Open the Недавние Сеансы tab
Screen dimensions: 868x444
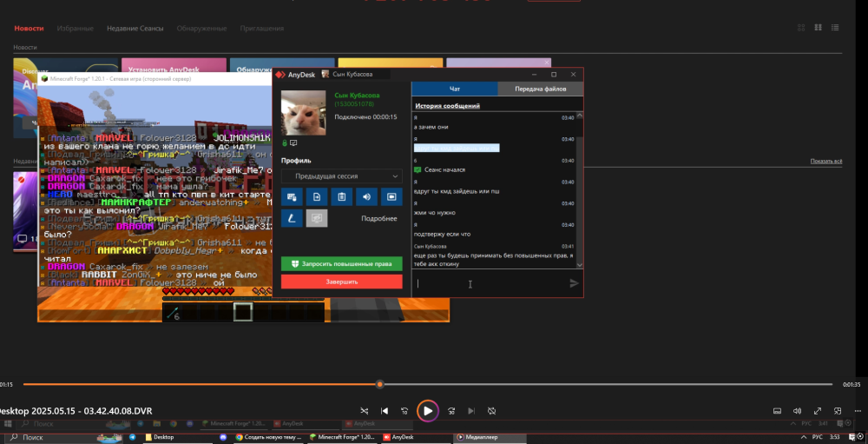(x=135, y=29)
